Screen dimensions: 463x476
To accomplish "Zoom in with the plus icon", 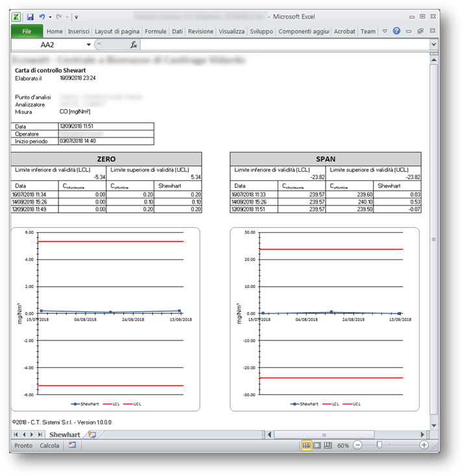I will [423, 446].
